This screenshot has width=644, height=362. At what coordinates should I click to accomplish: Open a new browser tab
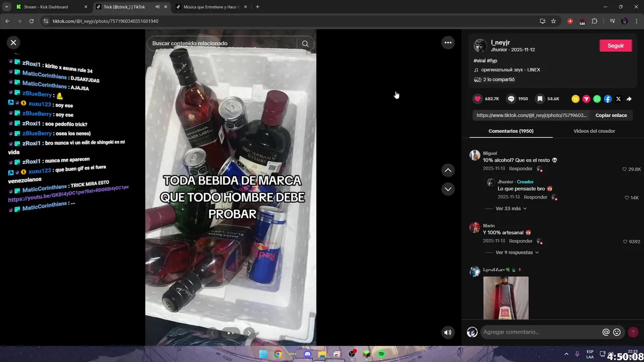pyautogui.click(x=257, y=7)
